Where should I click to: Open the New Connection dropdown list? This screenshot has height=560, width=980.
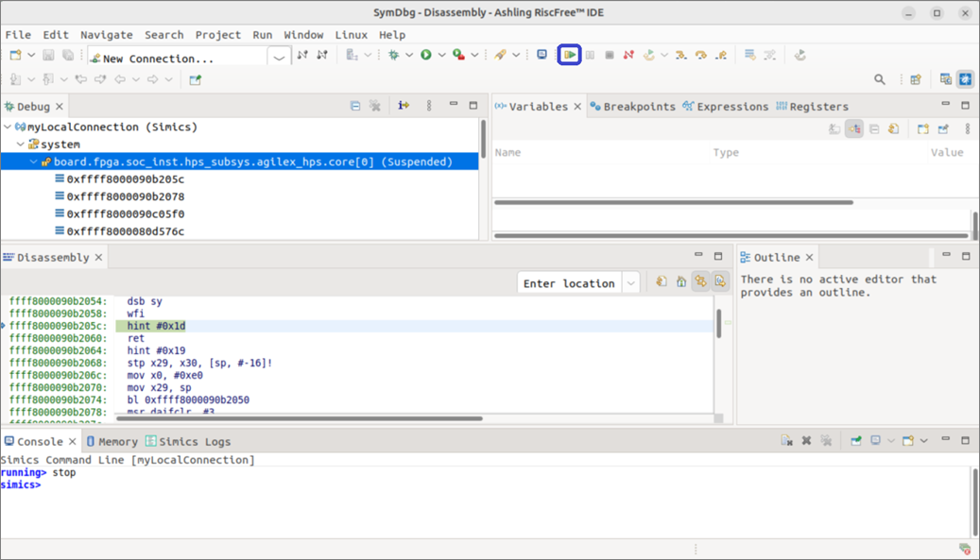(279, 59)
